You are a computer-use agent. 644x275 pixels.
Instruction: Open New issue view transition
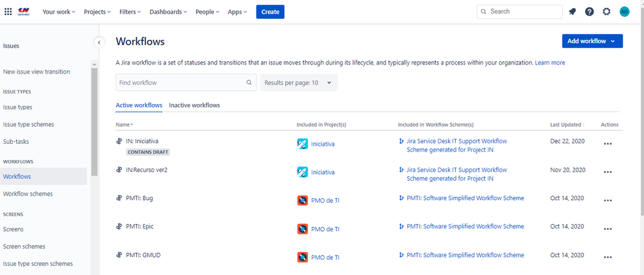pyautogui.click(x=37, y=72)
